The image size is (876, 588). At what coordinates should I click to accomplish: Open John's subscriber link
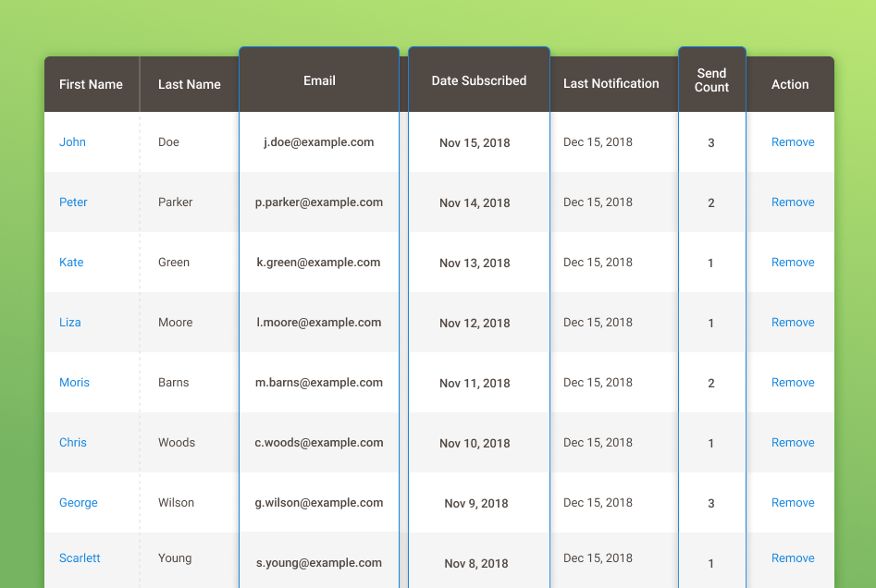point(73,141)
